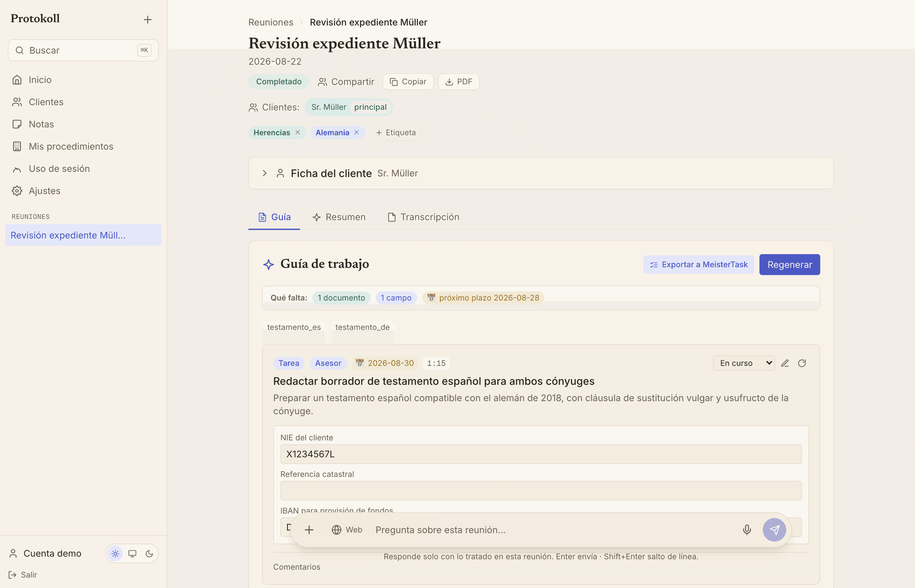The width and height of the screenshot is (915, 588).
Task: Click the Referencia catastral input field
Action: click(541, 491)
